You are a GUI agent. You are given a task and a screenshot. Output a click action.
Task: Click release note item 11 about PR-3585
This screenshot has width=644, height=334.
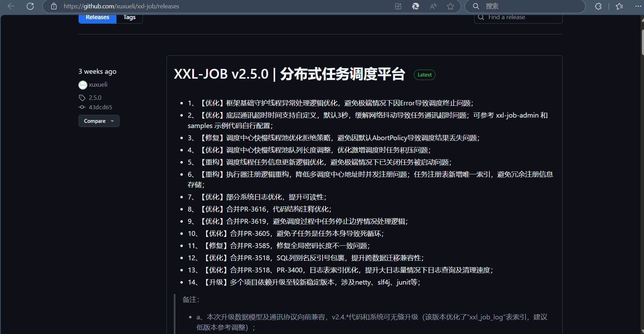click(279, 246)
